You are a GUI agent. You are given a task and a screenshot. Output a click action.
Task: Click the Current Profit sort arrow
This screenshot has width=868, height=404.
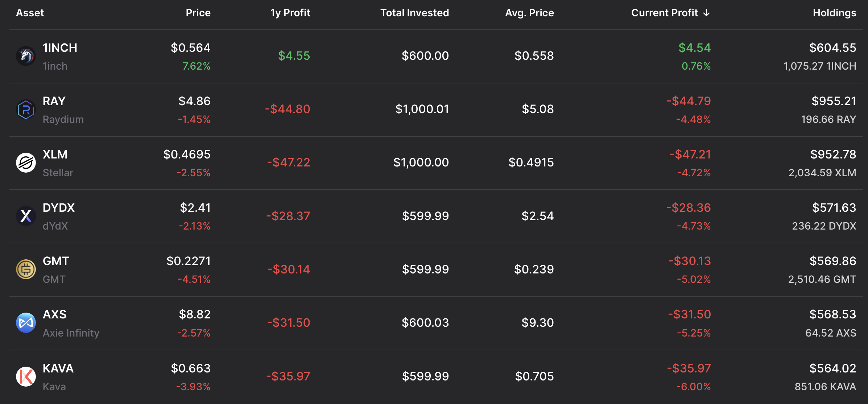[x=706, y=13]
